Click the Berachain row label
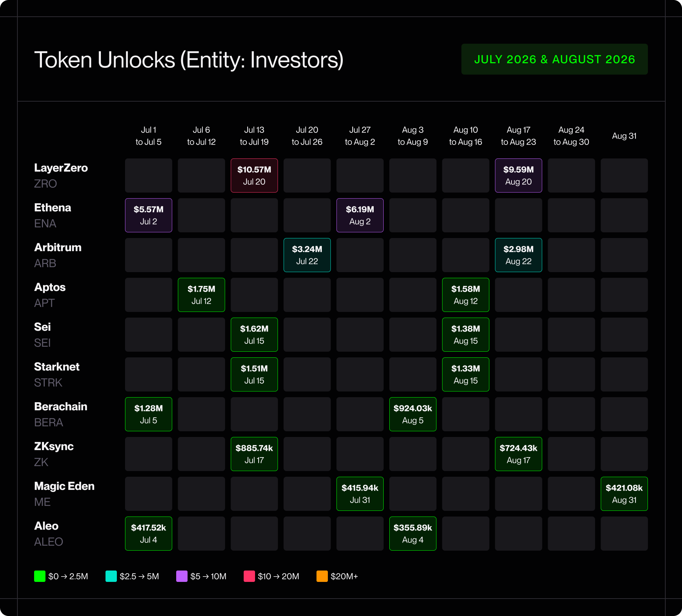 coord(61,406)
